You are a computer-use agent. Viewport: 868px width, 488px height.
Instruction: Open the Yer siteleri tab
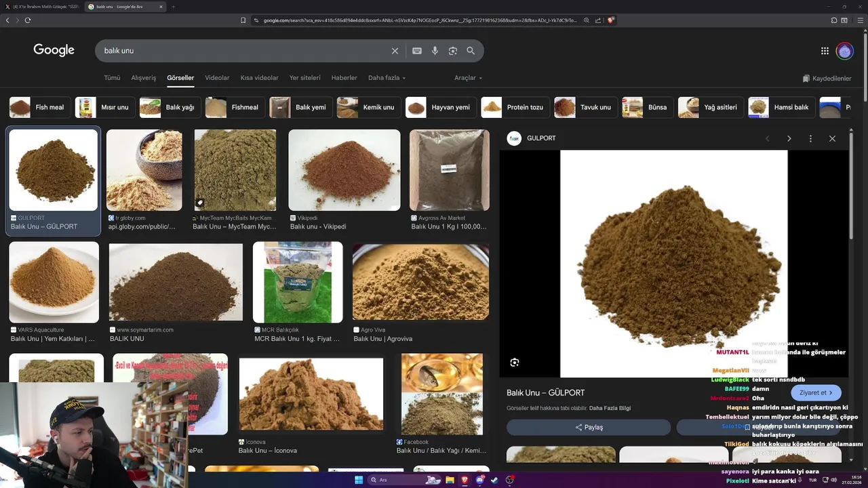pos(304,78)
